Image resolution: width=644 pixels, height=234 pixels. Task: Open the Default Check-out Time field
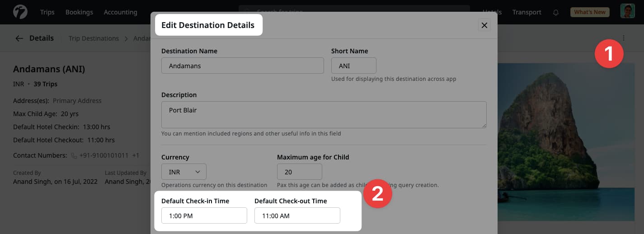click(297, 215)
